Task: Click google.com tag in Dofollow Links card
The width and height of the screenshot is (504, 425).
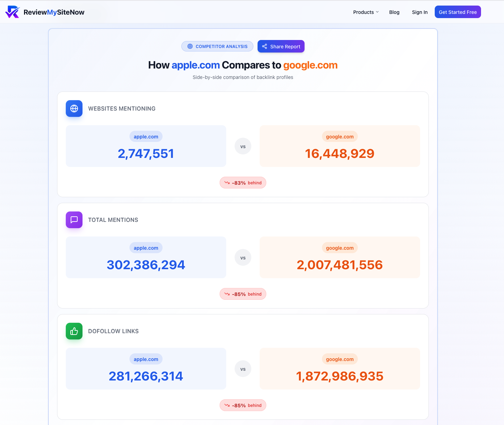Action: tap(340, 359)
